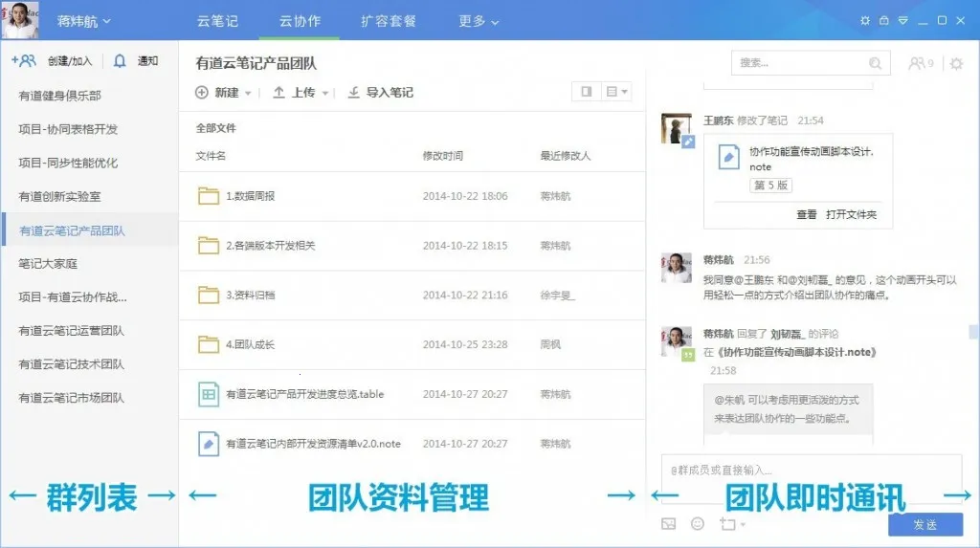Open the group members icon showing 9
Viewport: 980px width, 548px height.
click(921, 63)
